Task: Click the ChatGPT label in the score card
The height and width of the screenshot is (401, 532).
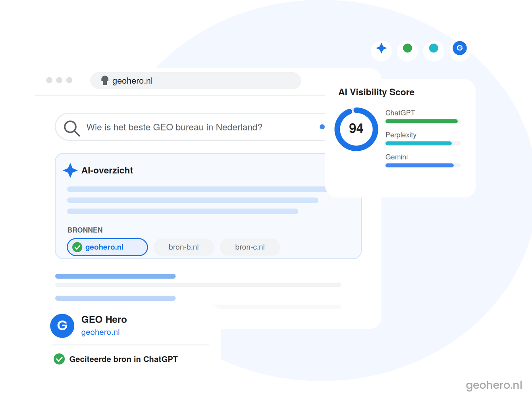Action: coord(400,113)
